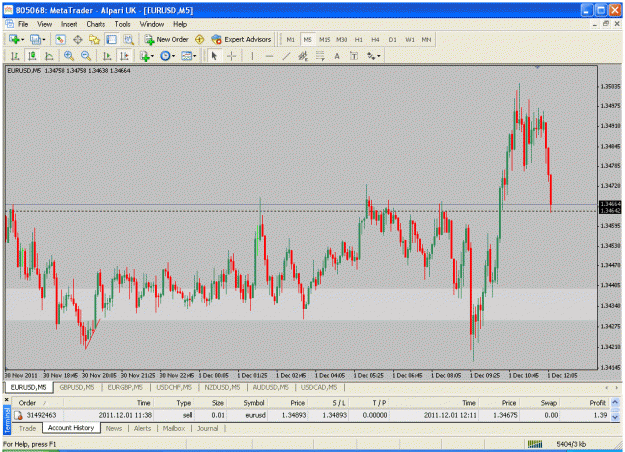Toggle Chart Shift from right border
Screen dimensions: 625x452
coord(124,56)
